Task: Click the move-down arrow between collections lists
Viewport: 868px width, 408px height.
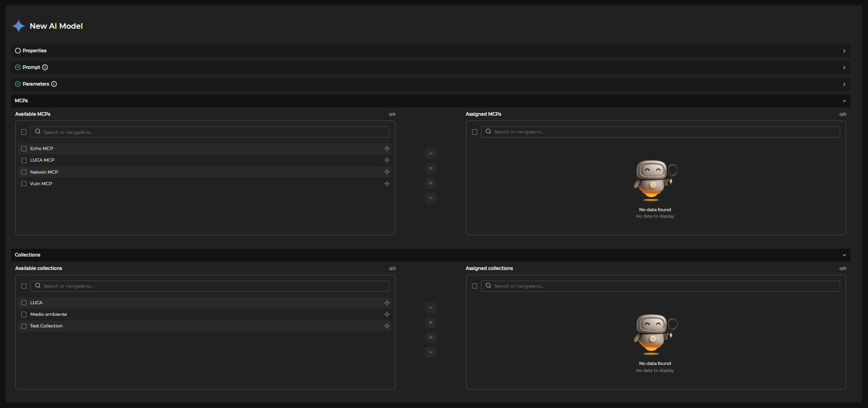Action: point(431,352)
